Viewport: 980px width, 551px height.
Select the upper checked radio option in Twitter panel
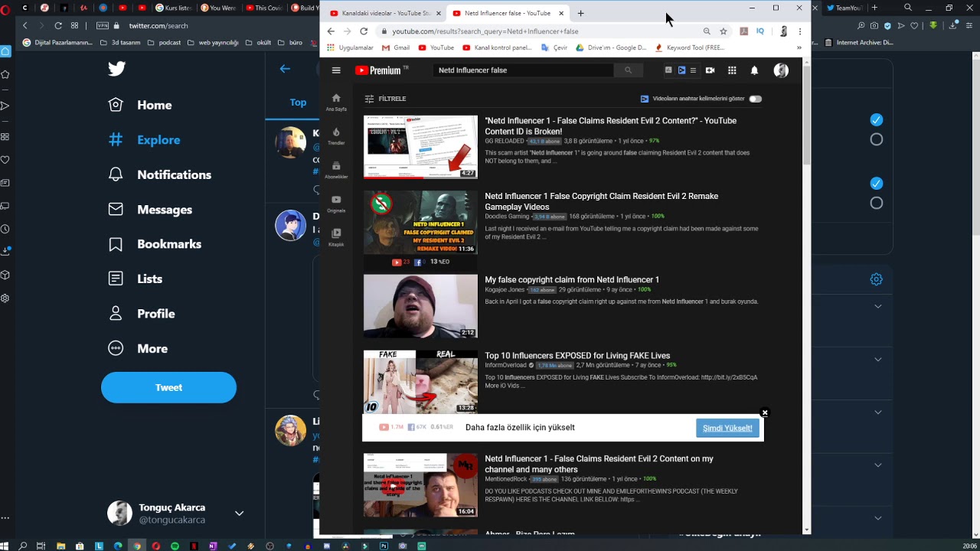click(x=877, y=119)
